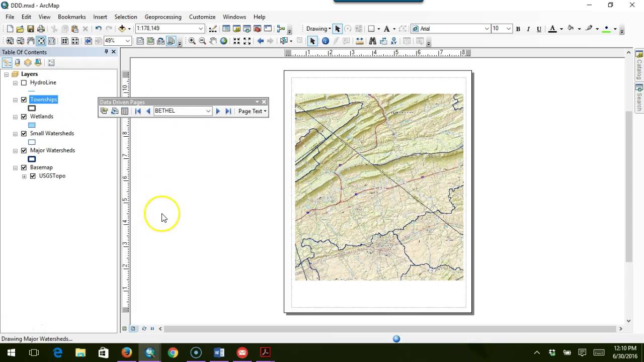Open the ModelBuilder window icon
This screenshot has height=362, width=644.
(281, 29)
